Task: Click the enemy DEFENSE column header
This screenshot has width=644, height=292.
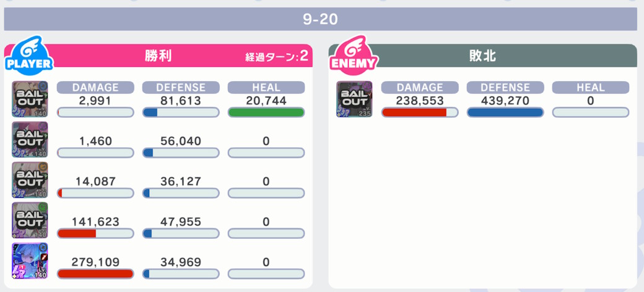Action: (505, 87)
